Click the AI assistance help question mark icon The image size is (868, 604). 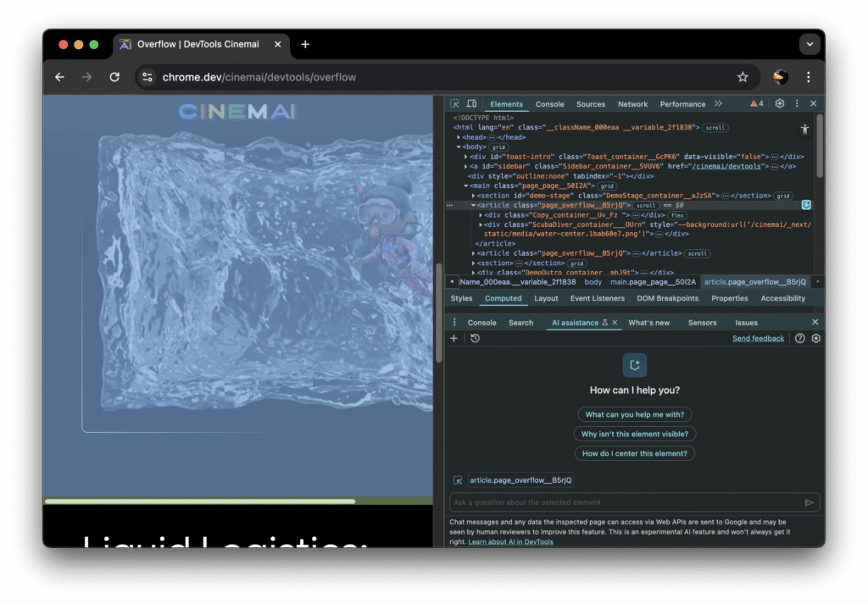click(x=799, y=338)
